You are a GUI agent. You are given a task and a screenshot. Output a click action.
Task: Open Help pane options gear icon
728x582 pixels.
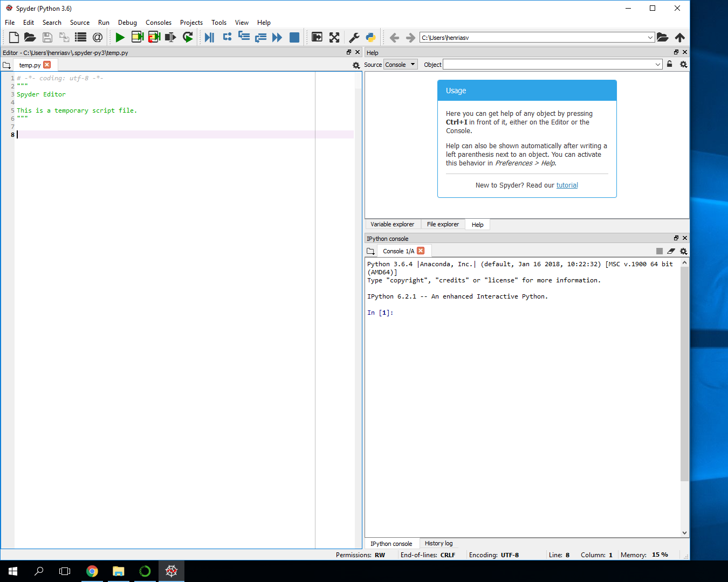coord(683,64)
